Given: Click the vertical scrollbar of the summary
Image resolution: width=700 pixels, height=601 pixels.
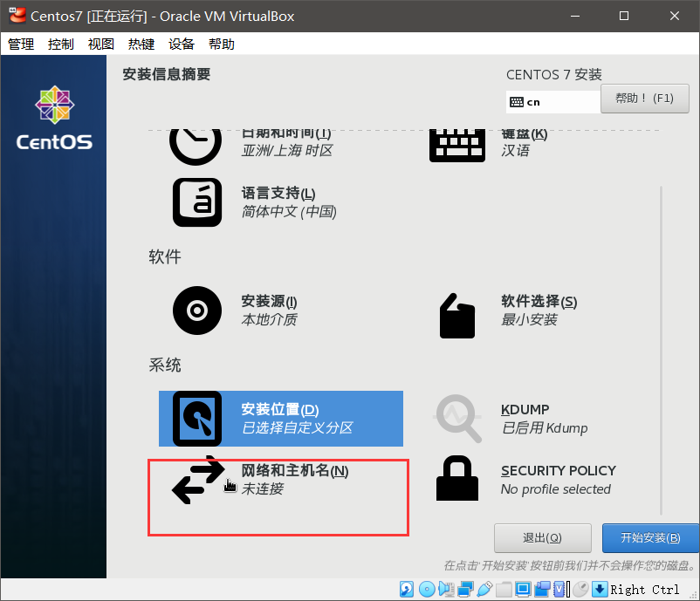Looking at the screenshot, I should click(x=661, y=351).
